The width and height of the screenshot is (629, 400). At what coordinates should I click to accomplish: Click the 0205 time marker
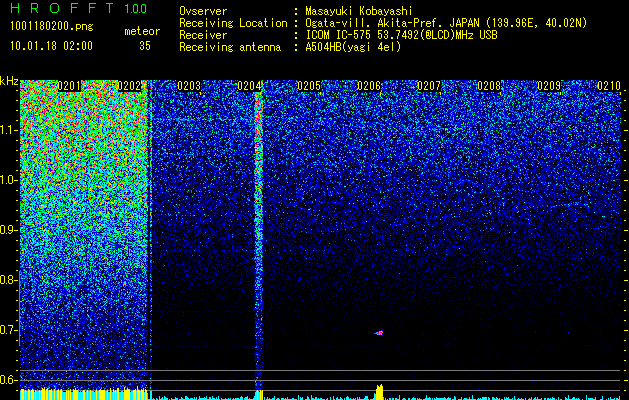(309, 86)
